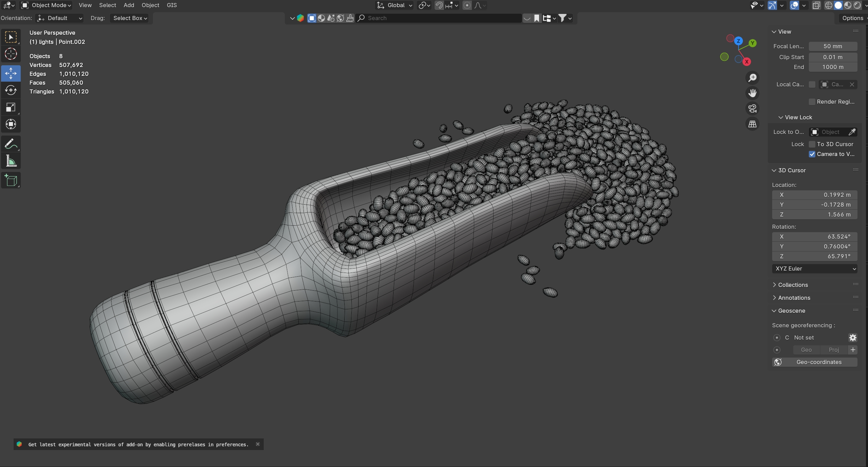The width and height of the screenshot is (868, 467).
Task: Switch perspective/orthographic grid button
Action: click(752, 124)
